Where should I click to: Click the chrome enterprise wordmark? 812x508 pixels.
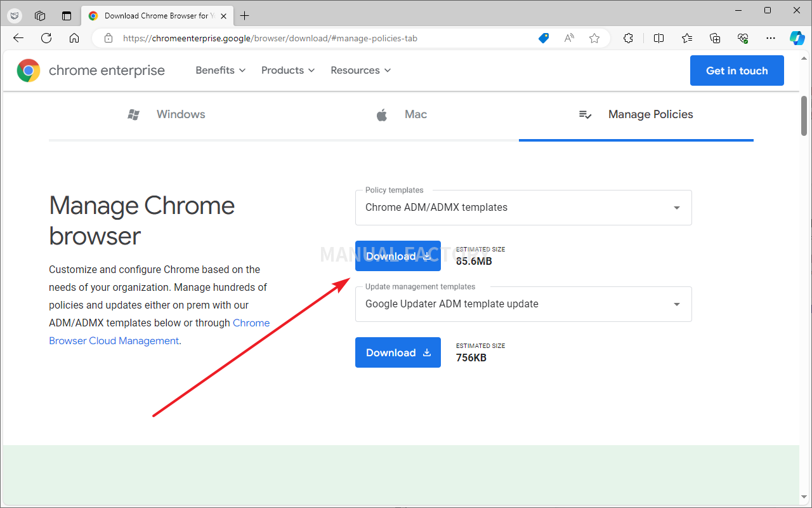pos(107,70)
